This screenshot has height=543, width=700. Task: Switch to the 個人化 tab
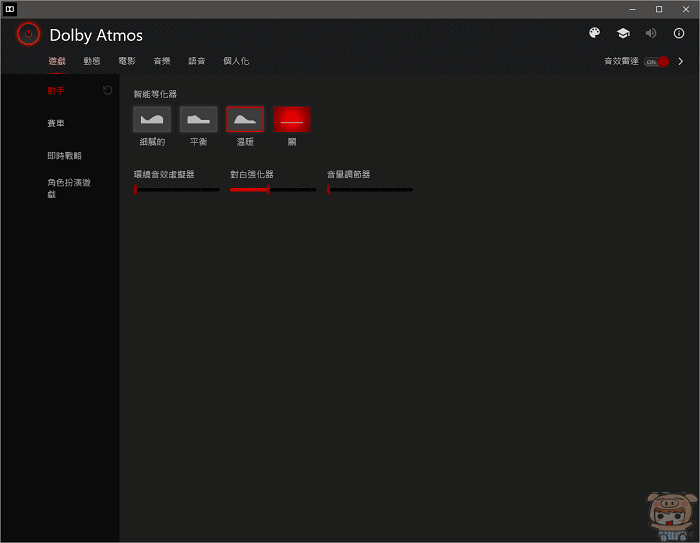click(x=236, y=61)
